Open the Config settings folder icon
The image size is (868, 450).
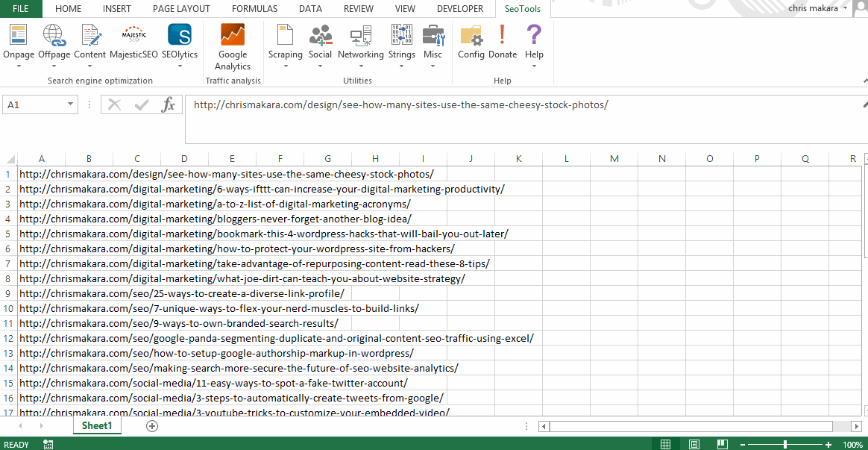point(471,34)
